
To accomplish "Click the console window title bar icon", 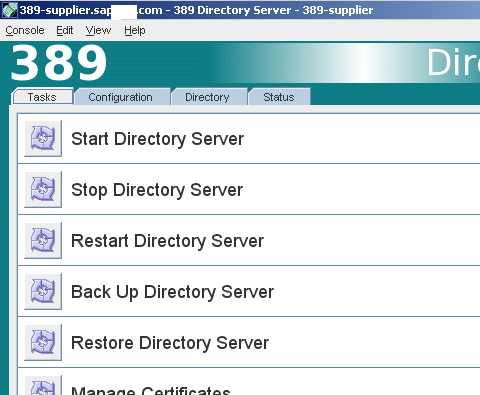I will point(9,10).
